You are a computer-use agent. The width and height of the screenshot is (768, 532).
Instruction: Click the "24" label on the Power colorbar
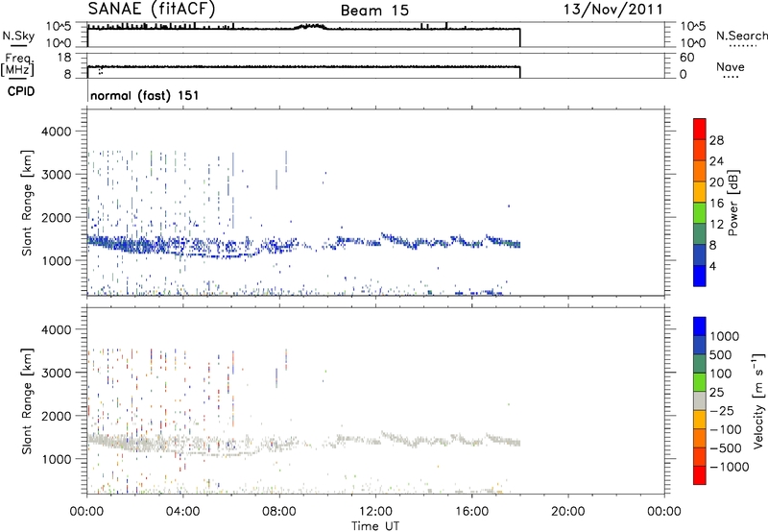click(x=716, y=161)
